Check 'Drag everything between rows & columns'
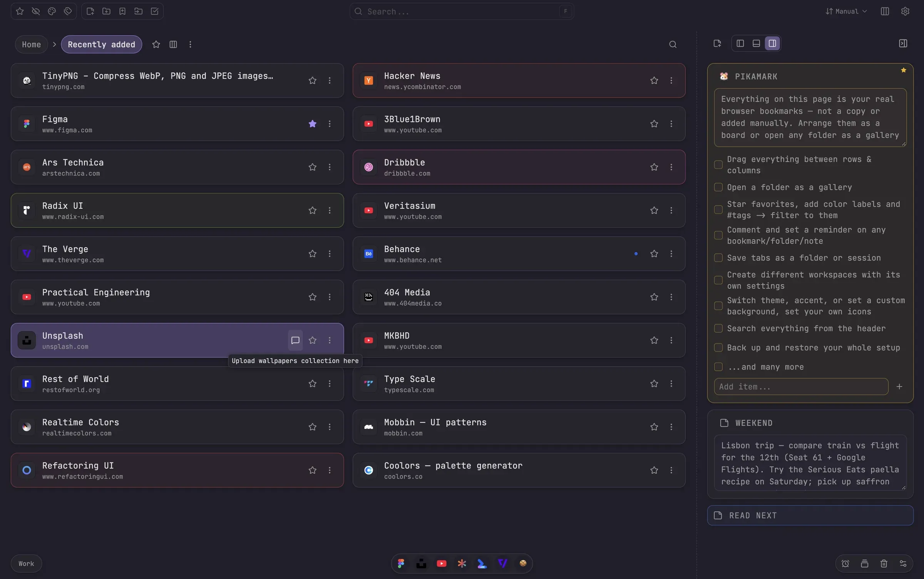Viewport: 924px width, 579px height. point(718,165)
